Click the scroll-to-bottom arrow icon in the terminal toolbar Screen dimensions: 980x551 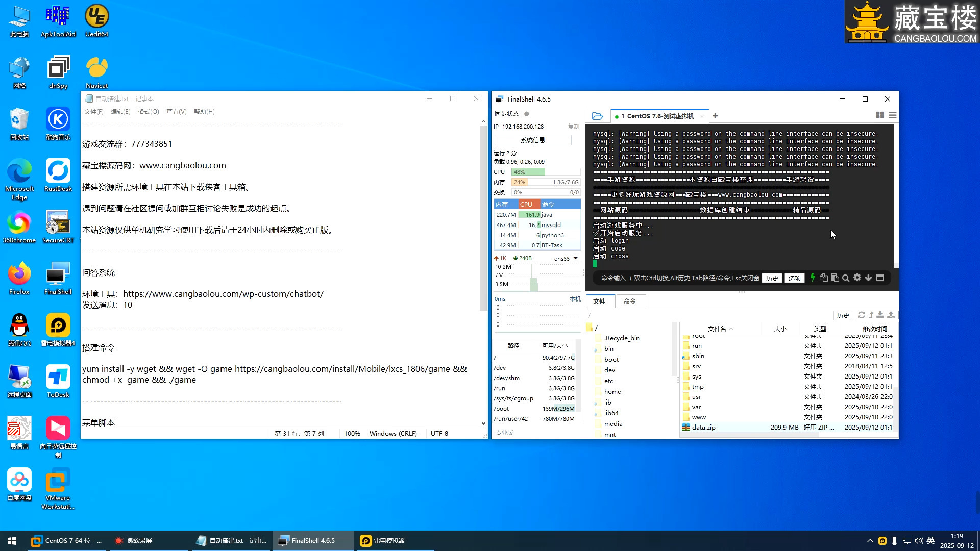[868, 278]
